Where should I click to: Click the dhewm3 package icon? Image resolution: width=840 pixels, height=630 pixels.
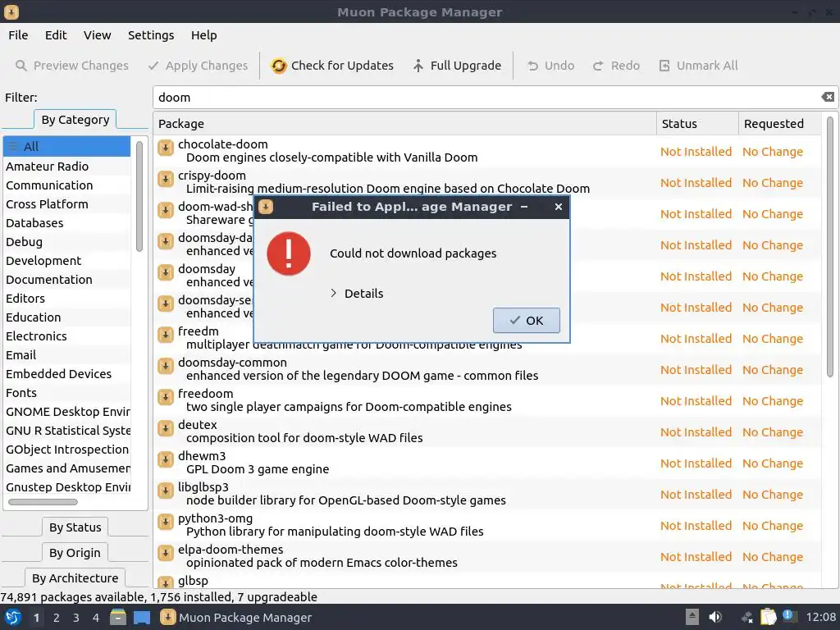166,459
